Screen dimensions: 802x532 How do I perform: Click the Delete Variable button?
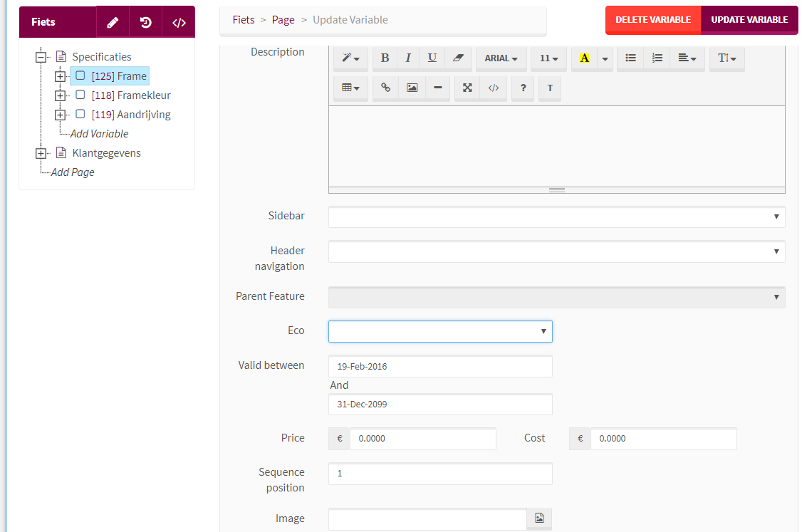[x=653, y=20]
